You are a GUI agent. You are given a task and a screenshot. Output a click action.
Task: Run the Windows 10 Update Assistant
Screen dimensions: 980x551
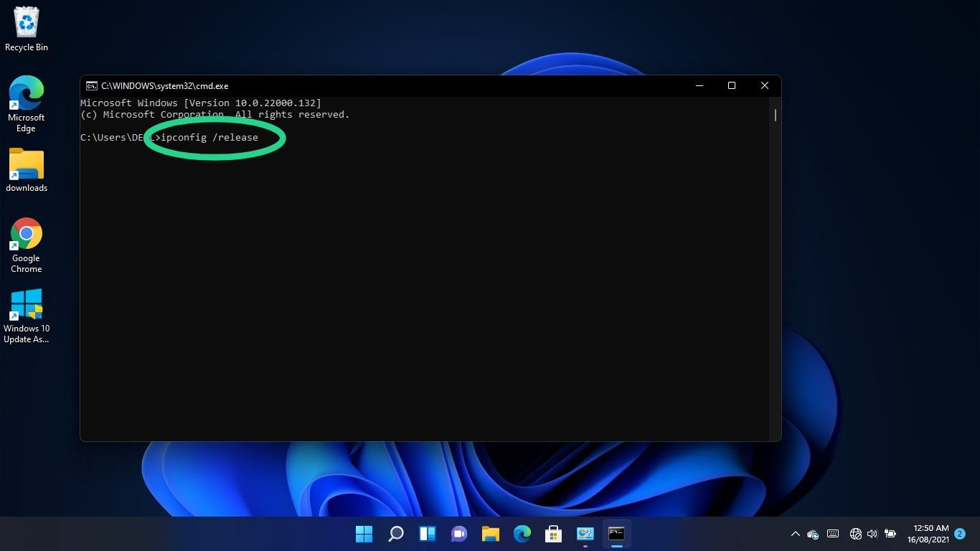coord(26,305)
